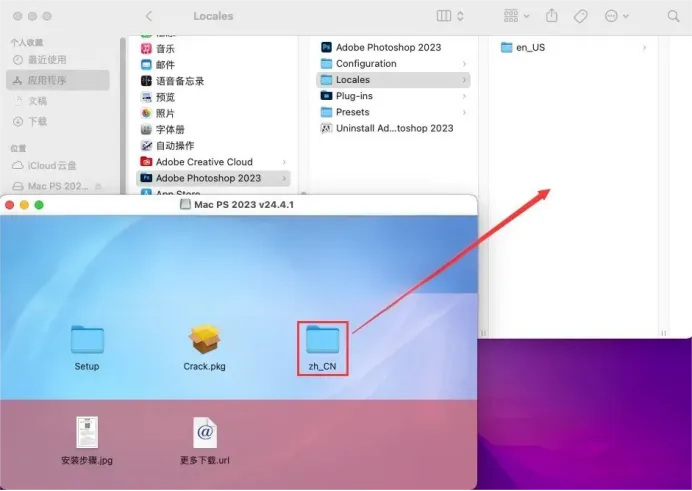
Task: Click the Finder search magnifier icon
Action: [x=673, y=16]
